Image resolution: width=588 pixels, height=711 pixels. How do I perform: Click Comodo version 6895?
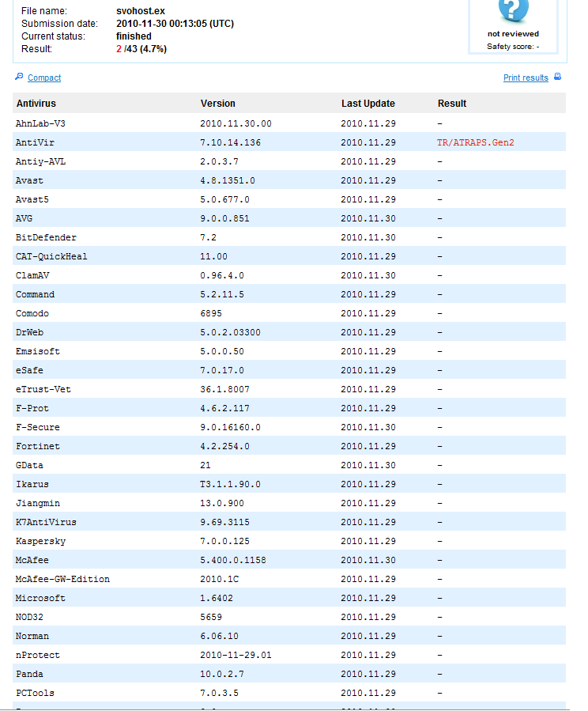point(211,314)
